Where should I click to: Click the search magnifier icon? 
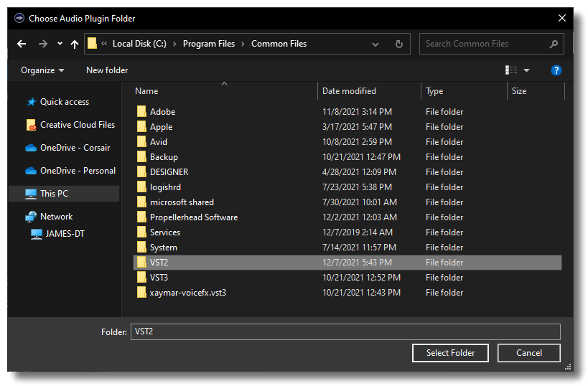pyautogui.click(x=554, y=44)
